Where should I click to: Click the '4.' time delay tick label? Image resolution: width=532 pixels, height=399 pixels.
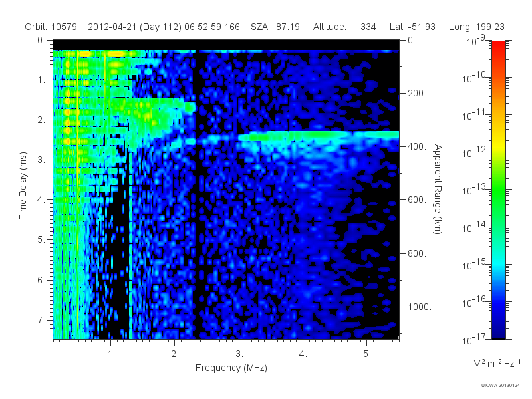click(41, 200)
